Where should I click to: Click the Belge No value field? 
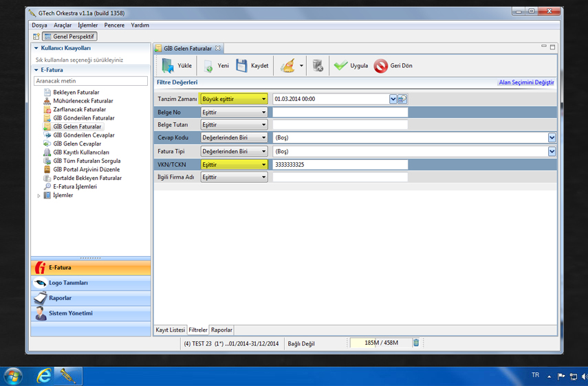[340, 113]
